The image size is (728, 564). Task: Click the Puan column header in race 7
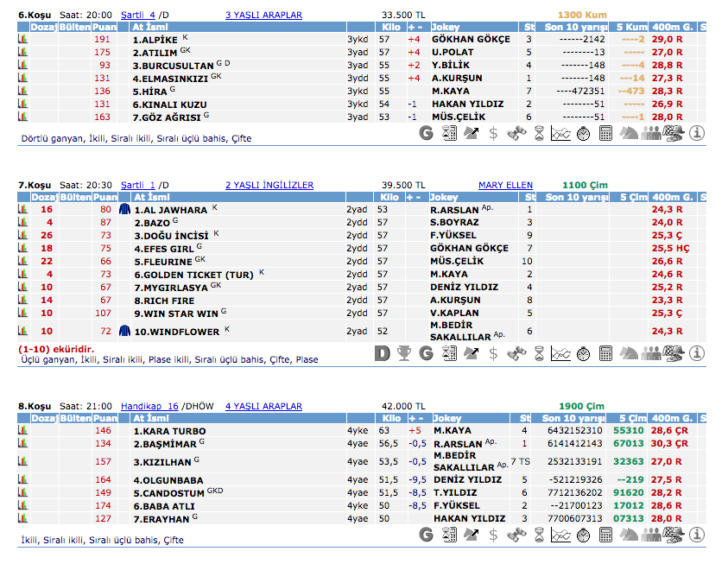coord(104,198)
